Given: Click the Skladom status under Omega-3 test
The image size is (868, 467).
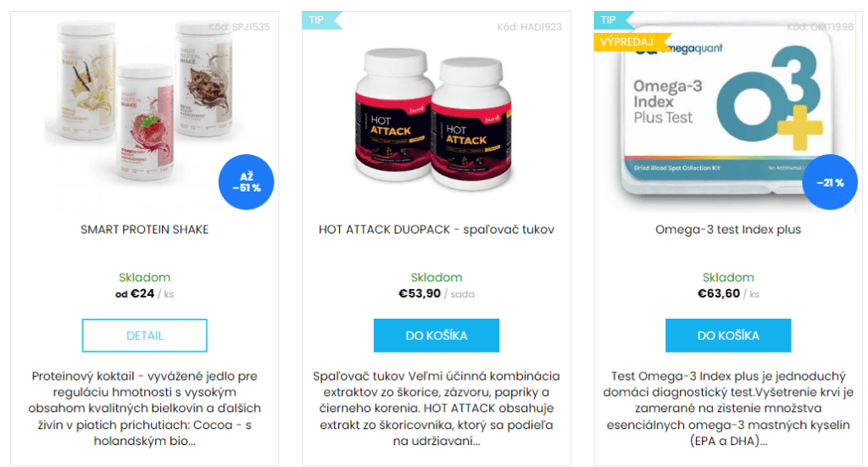Looking at the screenshot, I should point(728,277).
